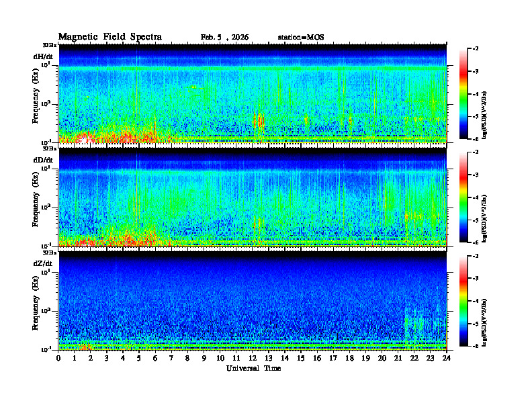Click the "Magnetic Field Spectra" title

click(x=110, y=37)
